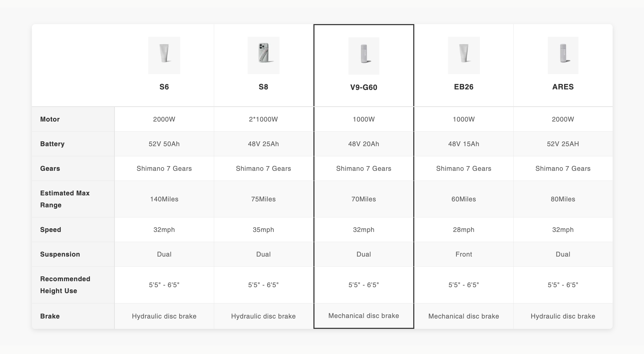
Task: Click the Brake row label
Action: (x=50, y=316)
